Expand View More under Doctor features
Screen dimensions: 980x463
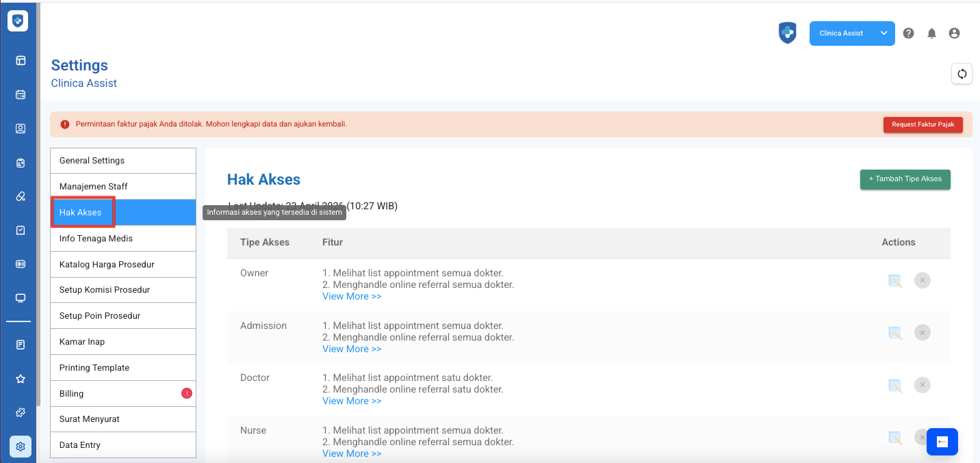click(x=352, y=401)
